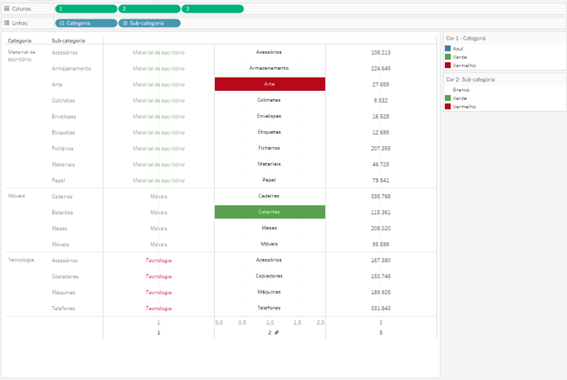Click the bottom axis title 2
Image resolution: width=567 pixels, height=380 pixels.
pos(270,333)
